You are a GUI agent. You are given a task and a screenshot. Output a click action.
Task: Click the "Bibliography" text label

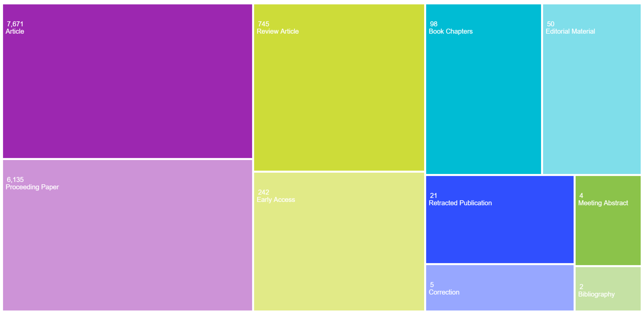pyautogui.click(x=596, y=294)
